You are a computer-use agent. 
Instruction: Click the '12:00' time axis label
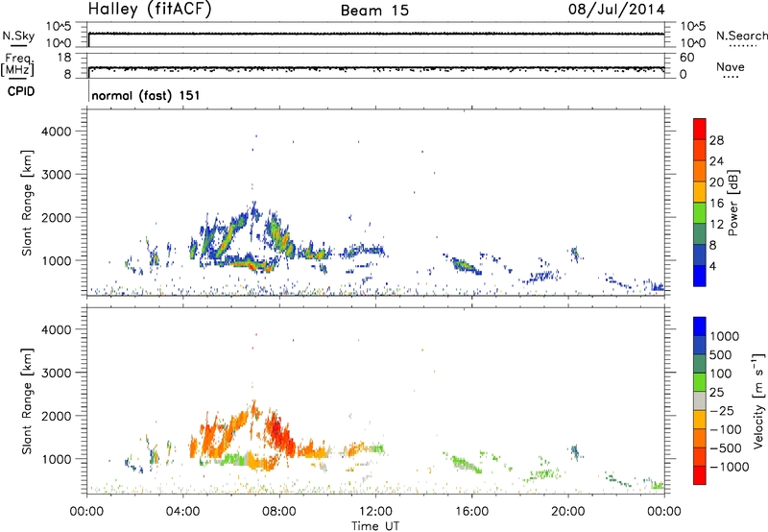pyautogui.click(x=375, y=512)
